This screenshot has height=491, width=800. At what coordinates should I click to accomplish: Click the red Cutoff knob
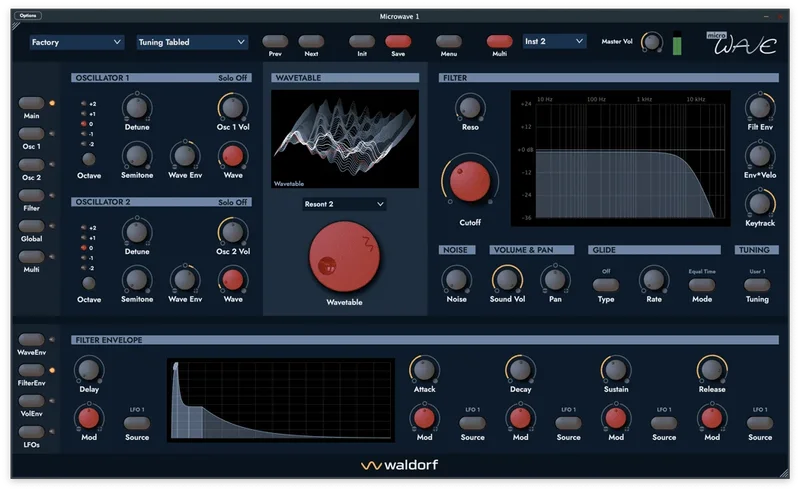[469, 181]
